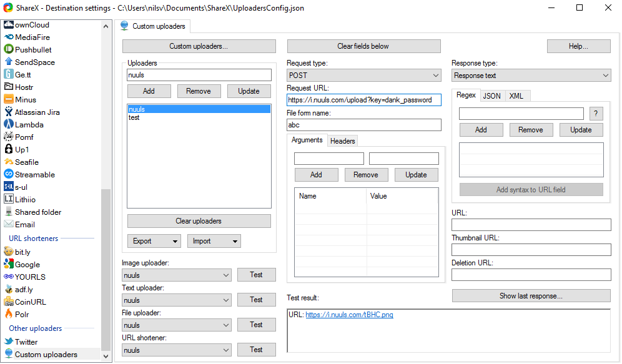The width and height of the screenshot is (622, 364).
Task: Choose the s-ul icon
Action: point(8,187)
